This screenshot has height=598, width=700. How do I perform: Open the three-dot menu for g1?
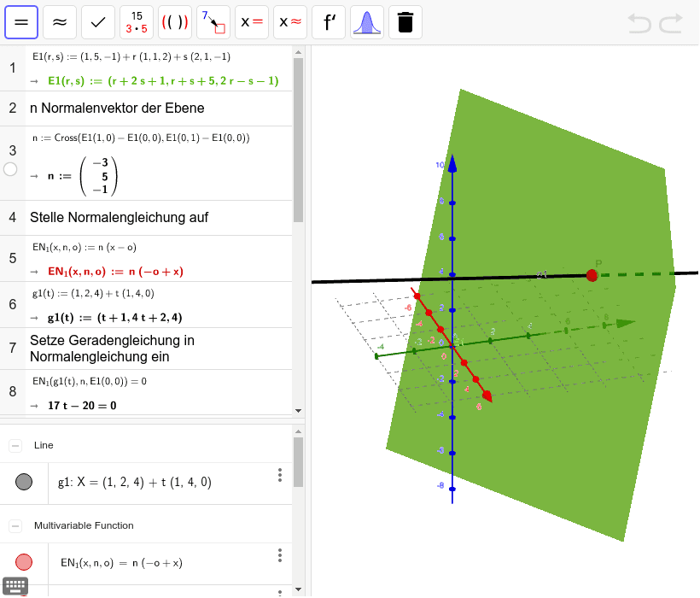point(279,475)
